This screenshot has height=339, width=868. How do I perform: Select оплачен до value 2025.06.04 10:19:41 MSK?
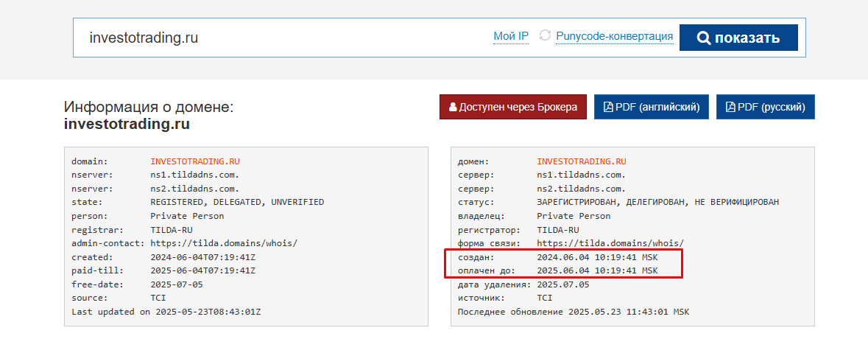(597, 270)
